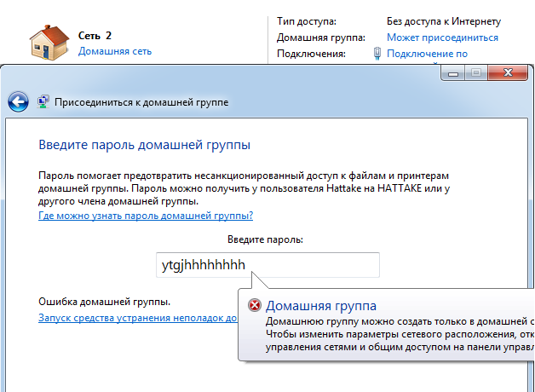This screenshot has height=392, width=535.
Task: Click the Введите пароль домашней группы heading
Action: tap(145, 145)
